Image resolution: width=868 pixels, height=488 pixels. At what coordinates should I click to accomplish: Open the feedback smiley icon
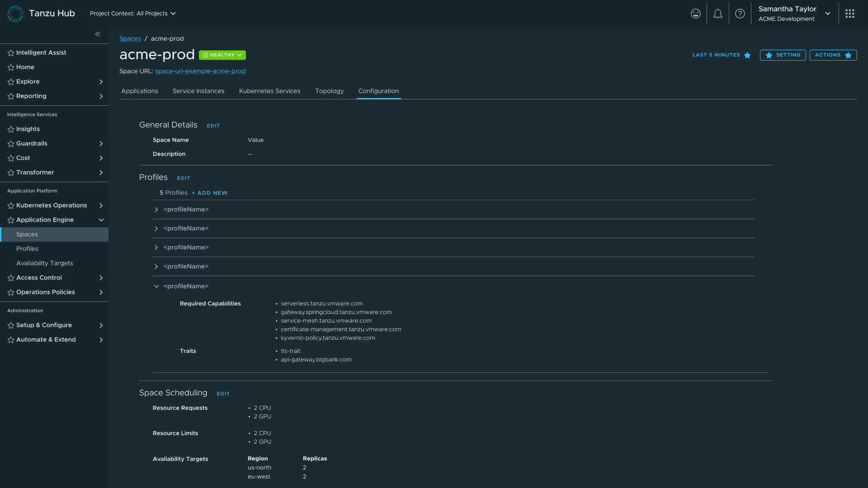point(696,14)
